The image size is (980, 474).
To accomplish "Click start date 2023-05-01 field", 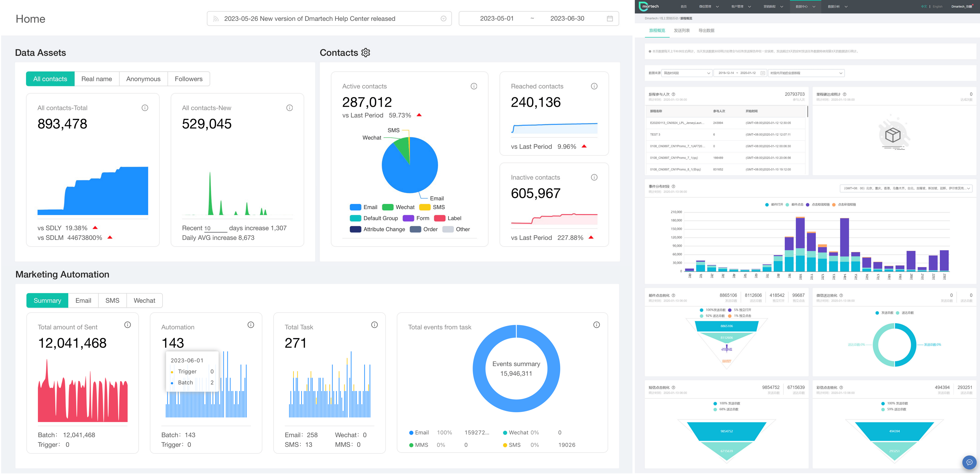I will pyautogui.click(x=496, y=19).
